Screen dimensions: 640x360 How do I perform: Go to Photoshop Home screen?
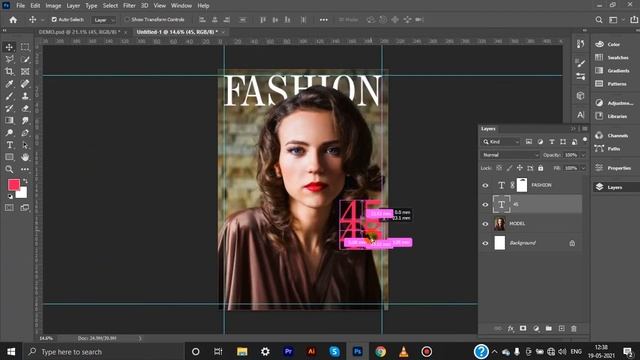click(13, 20)
